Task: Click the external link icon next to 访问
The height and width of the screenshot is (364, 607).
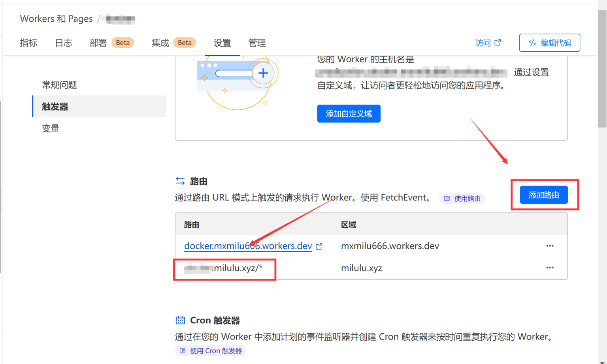Action: (x=498, y=42)
